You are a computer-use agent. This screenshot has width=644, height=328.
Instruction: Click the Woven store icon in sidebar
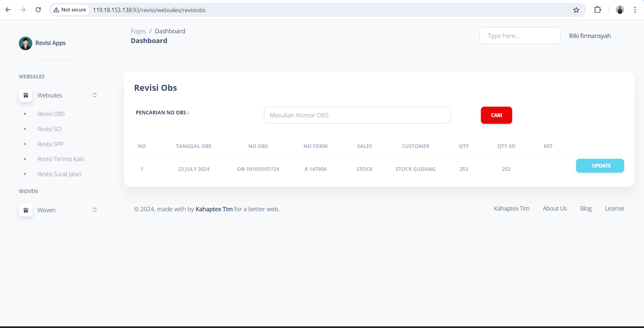pyautogui.click(x=26, y=210)
